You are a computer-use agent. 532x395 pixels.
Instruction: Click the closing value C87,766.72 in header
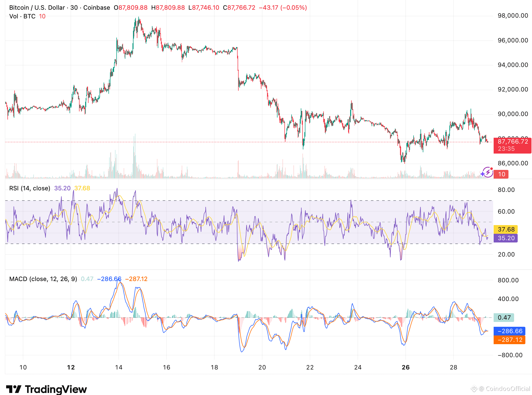239,8
